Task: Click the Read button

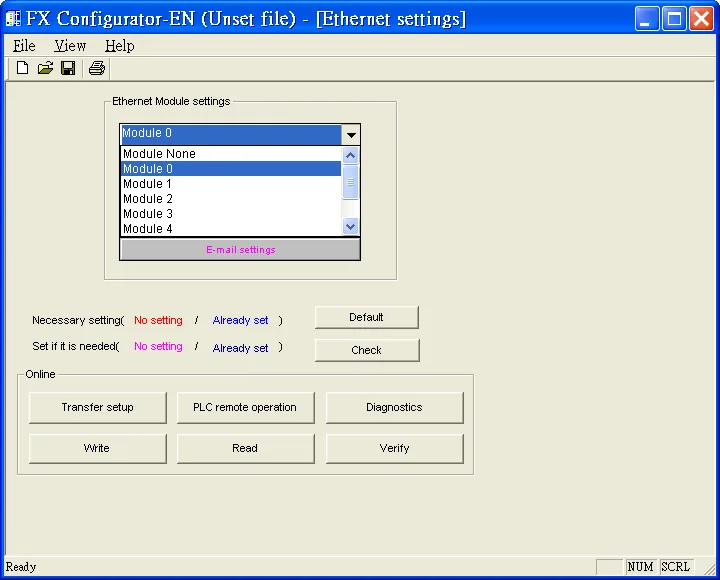Action: click(245, 448)
